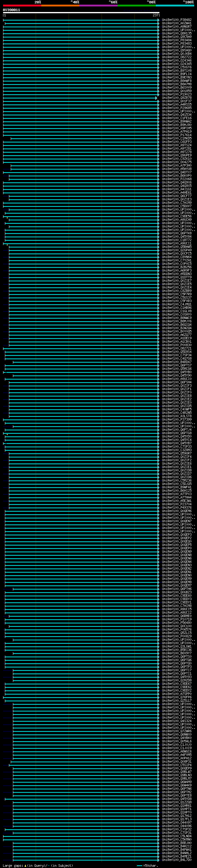Click the red 20% identity color segment
This screenshot has width=197, height=868.
(22, 6)
